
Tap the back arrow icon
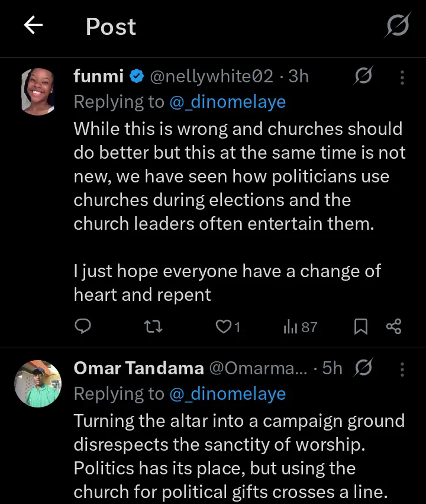[x=34, y=25]
